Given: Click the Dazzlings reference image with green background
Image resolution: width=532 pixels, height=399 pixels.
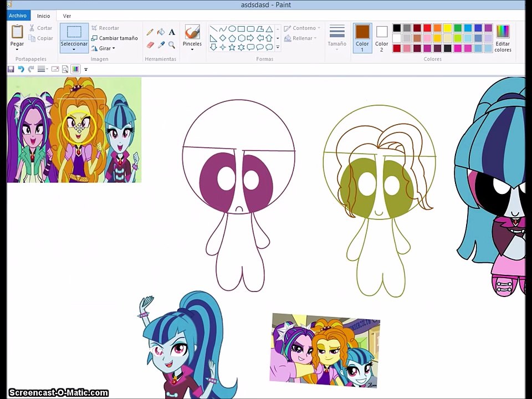Looking at the screenshot, I should click(74, 130).
